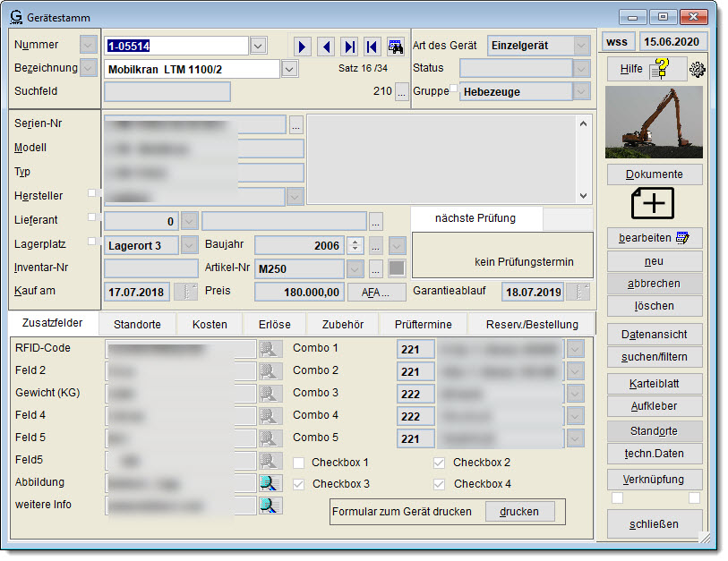Add a document with the plus icon
The height and width of the screenshot is (561, 728).
tap(654, 203)
